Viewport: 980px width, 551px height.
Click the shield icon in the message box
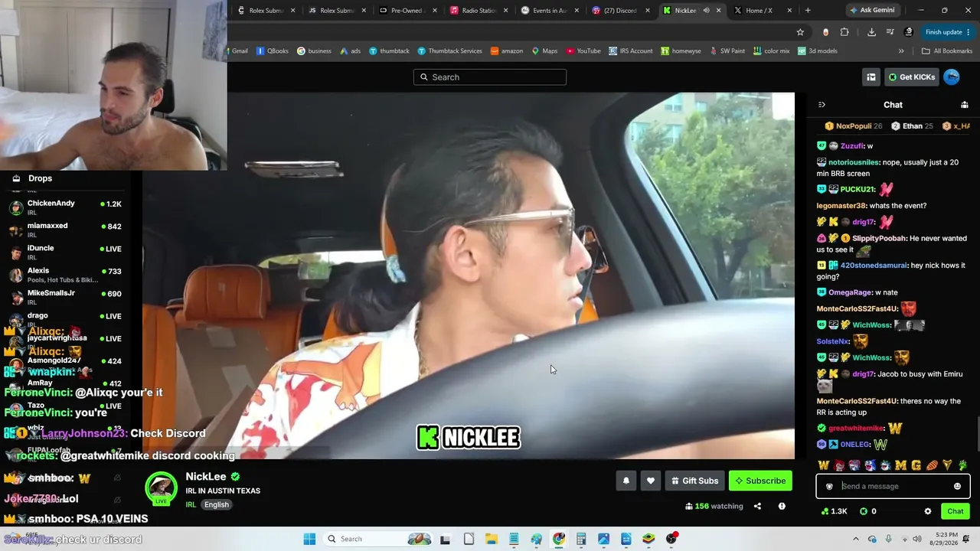(x=829, y=486)
